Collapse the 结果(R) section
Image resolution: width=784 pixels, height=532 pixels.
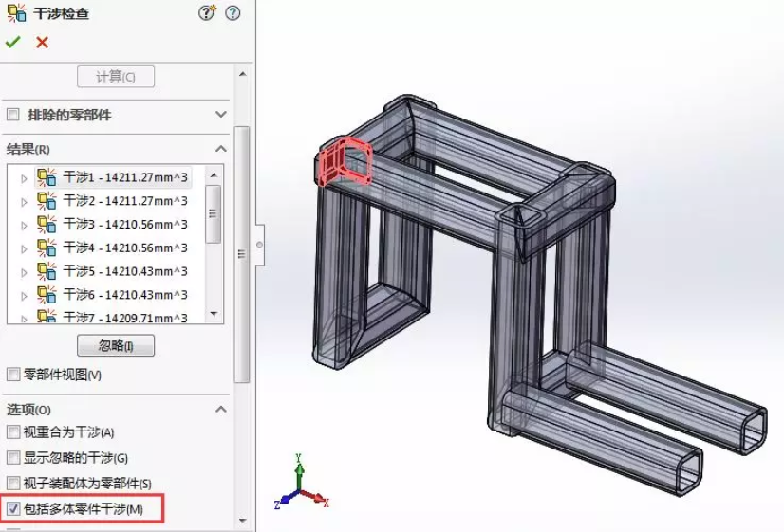pyautogui.click(x=221, y=149)
